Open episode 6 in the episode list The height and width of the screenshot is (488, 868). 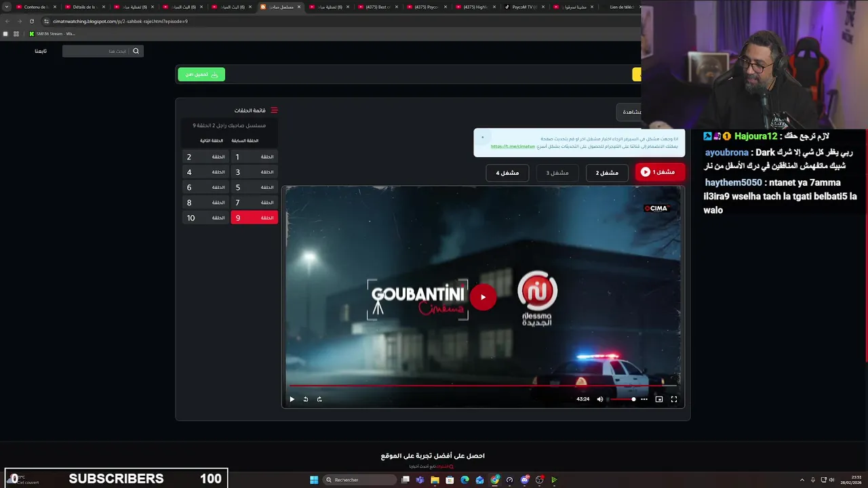coord(205,187)
